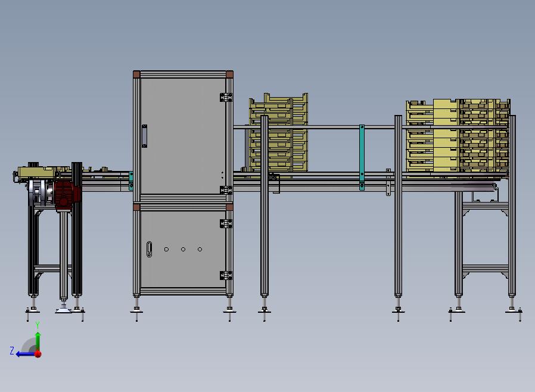Pick the vertical pull handle on the upper door

pyautogui.click(x=145, y=136)
